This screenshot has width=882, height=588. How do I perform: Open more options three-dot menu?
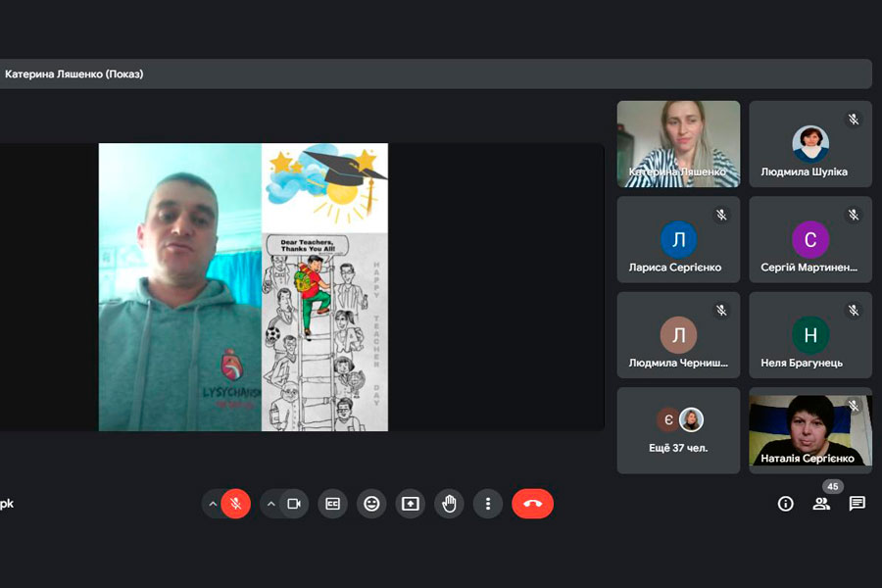(488, 504)
